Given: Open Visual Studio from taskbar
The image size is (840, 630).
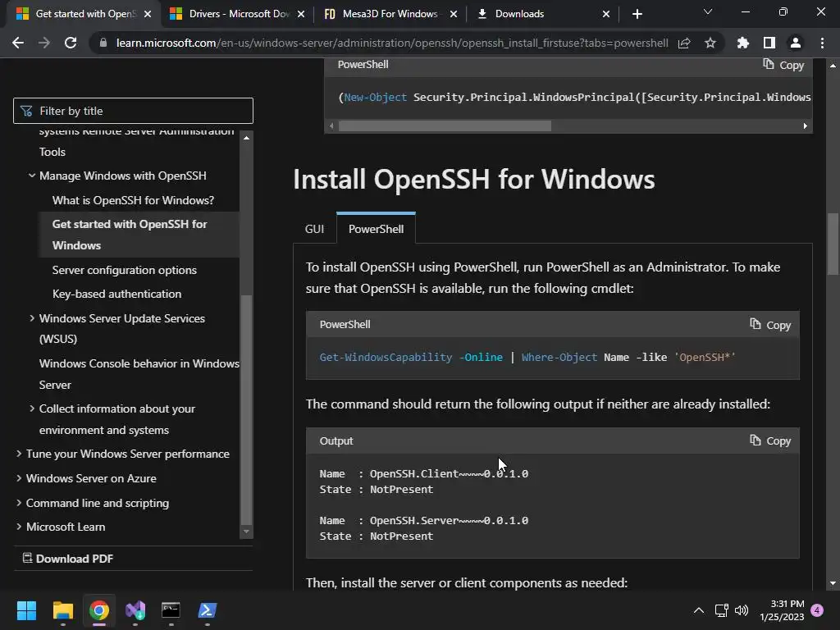Looking at the screenshot, I should pos(135,610).
